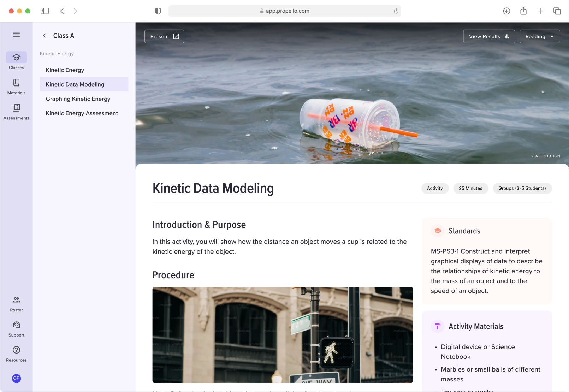Click the Procedure heading

click(x=173, y=275)
